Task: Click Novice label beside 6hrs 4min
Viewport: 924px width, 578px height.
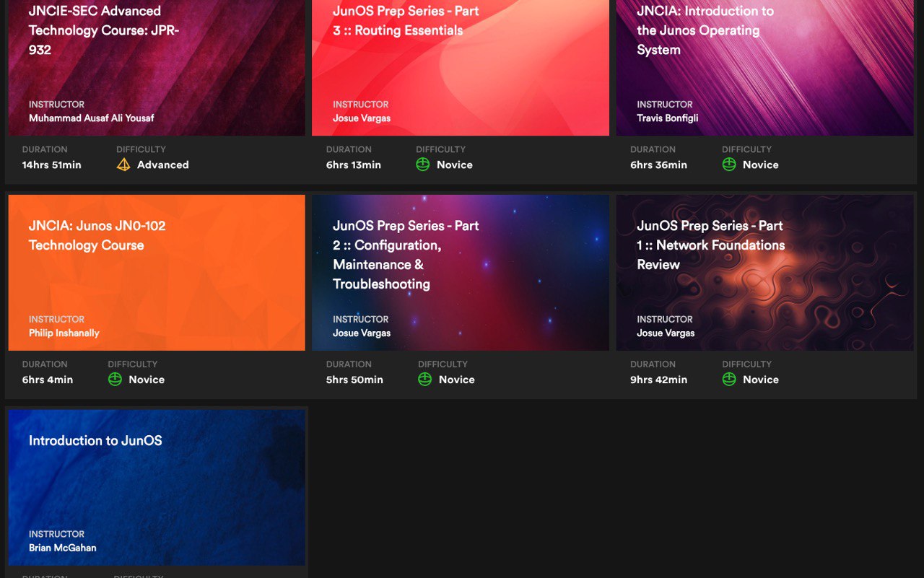Action: tap(147, 380)
